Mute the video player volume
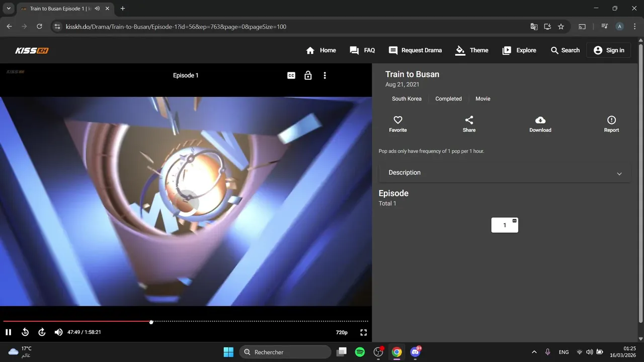The width and height of the screenshot is (644, 362). tap(58, 332)
